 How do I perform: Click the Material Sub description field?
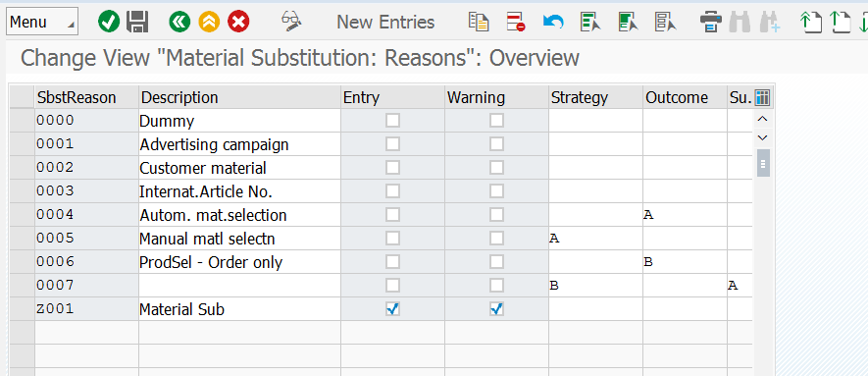(x=239, y=309)
